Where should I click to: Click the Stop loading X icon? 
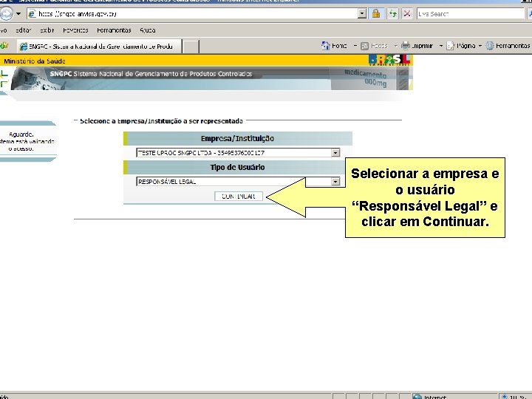(407, 14)
